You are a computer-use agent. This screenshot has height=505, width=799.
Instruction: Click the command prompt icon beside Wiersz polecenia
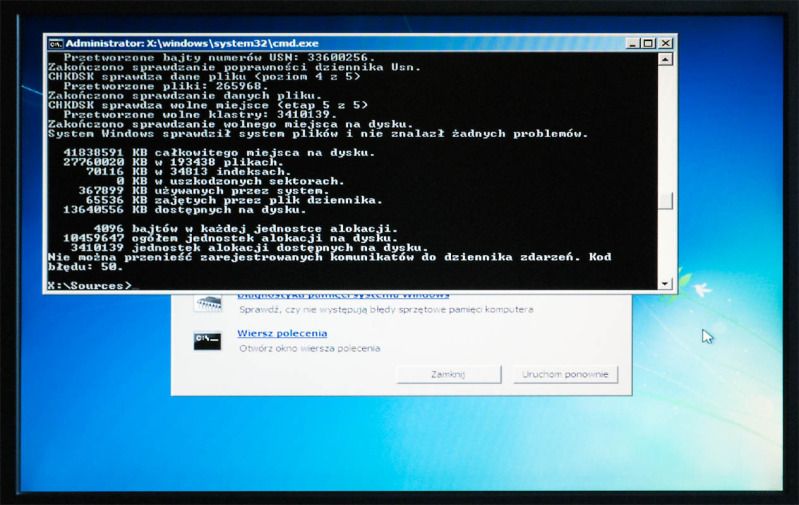pyautogui.click(x=207, y=341)
